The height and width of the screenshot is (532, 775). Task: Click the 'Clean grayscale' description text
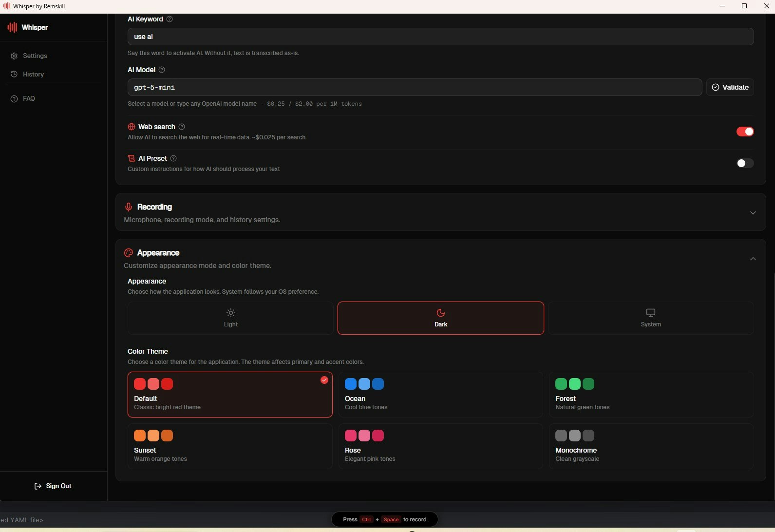(x=577, y=459)
